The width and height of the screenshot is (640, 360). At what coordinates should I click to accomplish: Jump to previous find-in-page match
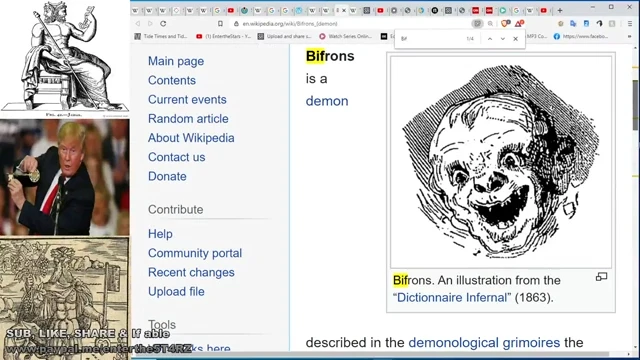click(x=490, y=39)
